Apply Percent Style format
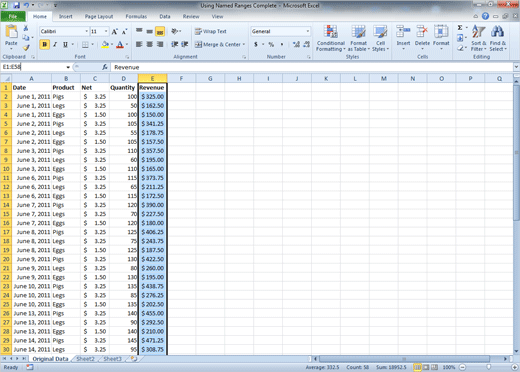 tap(271, 44)
